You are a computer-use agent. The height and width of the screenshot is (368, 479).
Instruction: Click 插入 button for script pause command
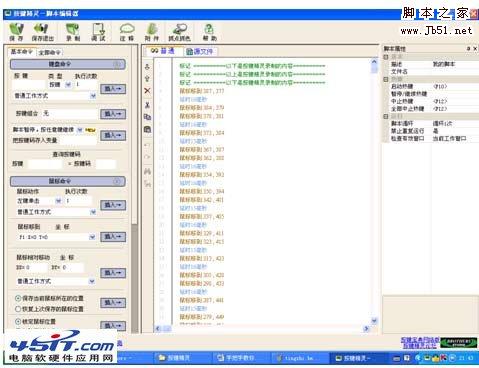coord(113,135)
